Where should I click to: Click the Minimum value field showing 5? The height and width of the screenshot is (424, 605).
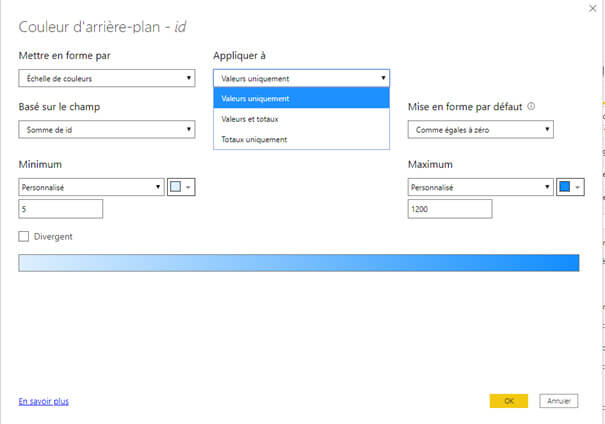pyautogui.click(x=61, y=209)
